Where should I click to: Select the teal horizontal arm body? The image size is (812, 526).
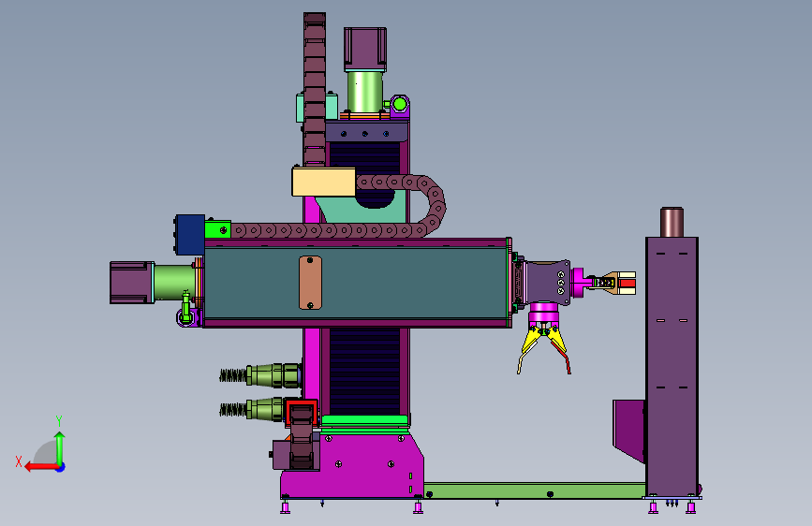point(355,283)
